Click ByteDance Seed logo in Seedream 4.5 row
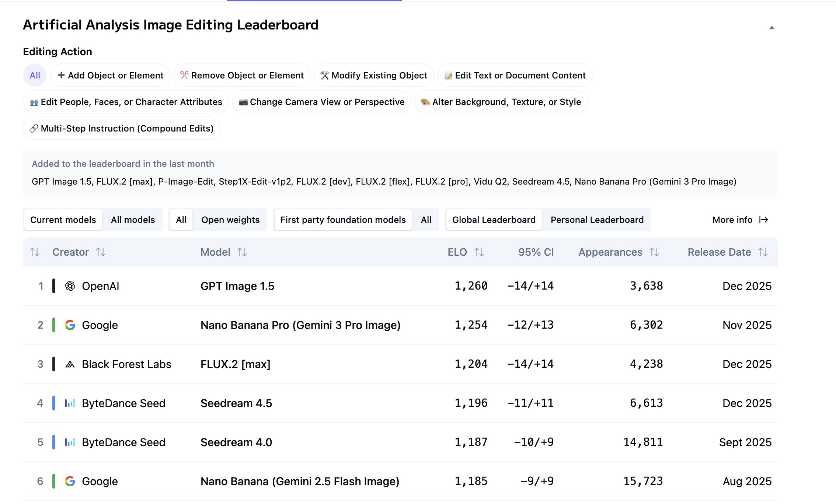 tap(70, 403)
